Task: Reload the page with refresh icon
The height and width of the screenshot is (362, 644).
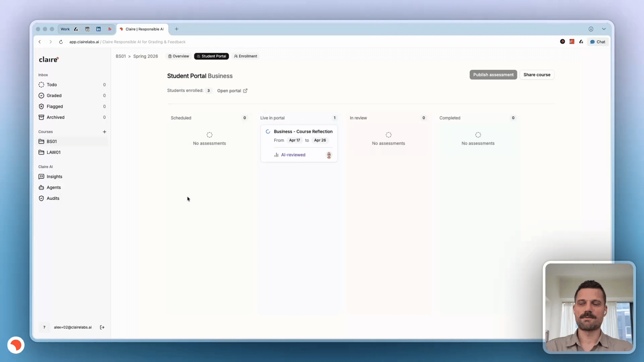Action: coord(61,42)
